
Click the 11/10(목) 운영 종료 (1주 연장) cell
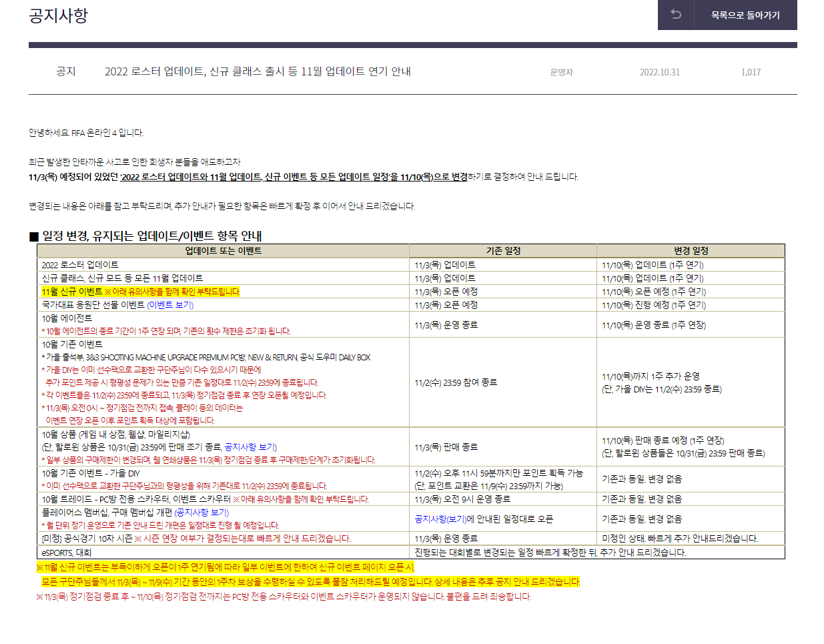click(x=691, y=324)
